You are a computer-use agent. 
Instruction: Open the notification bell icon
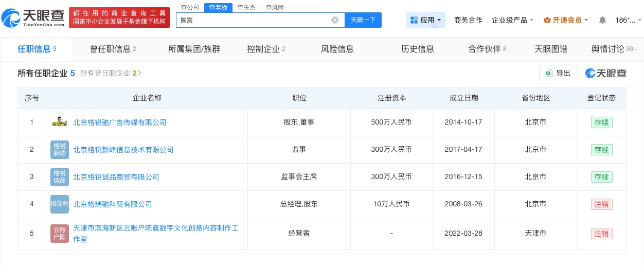602,20
